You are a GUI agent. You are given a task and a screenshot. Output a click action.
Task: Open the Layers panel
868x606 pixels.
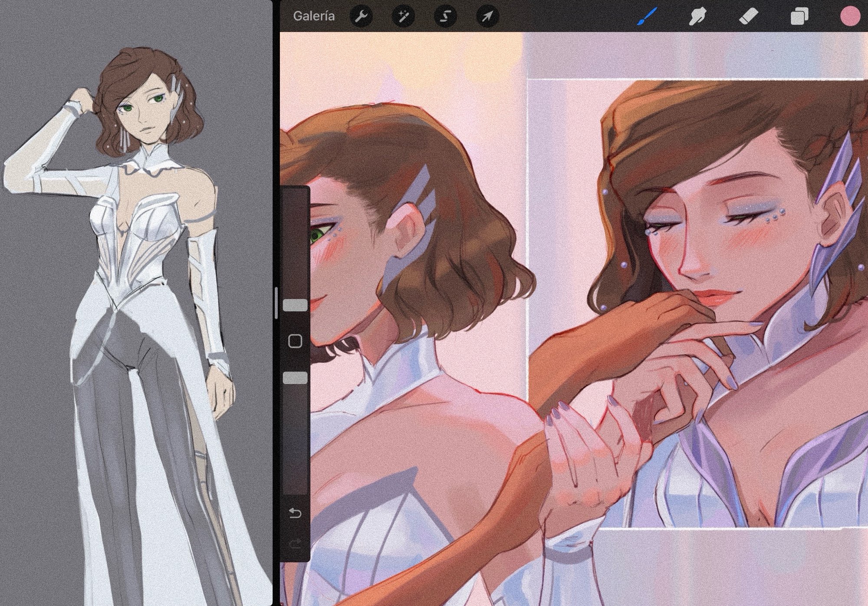click(x=799, y=17)
